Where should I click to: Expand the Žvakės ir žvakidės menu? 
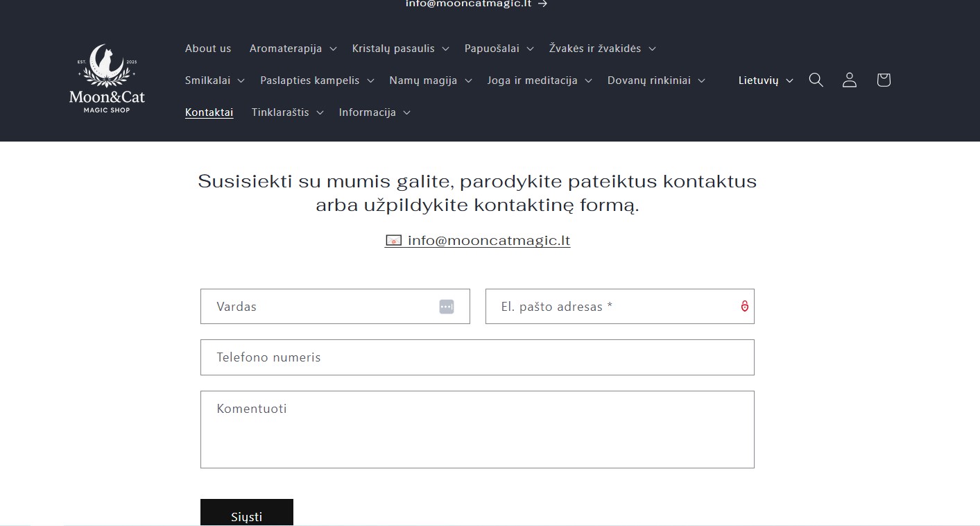[x=602, y=49]
